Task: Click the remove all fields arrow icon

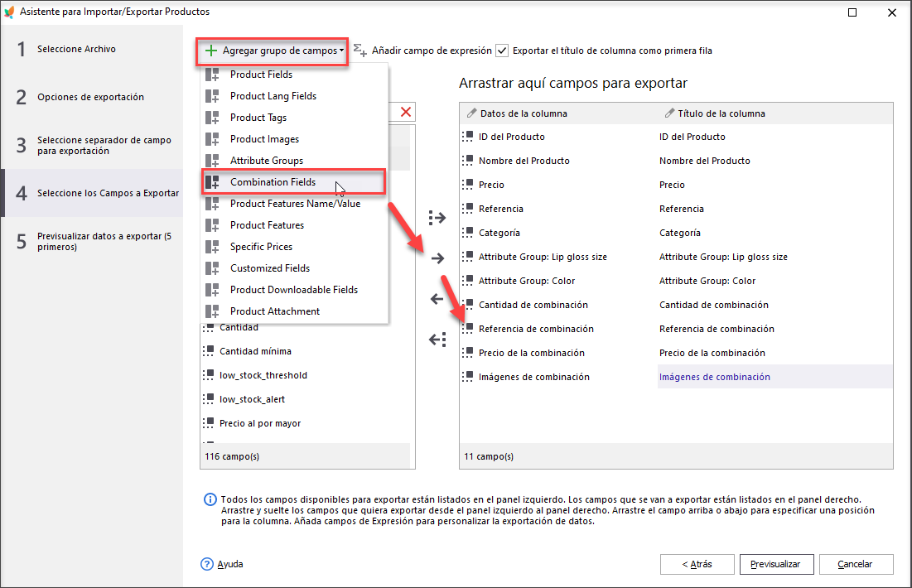Action: point(437,339)
